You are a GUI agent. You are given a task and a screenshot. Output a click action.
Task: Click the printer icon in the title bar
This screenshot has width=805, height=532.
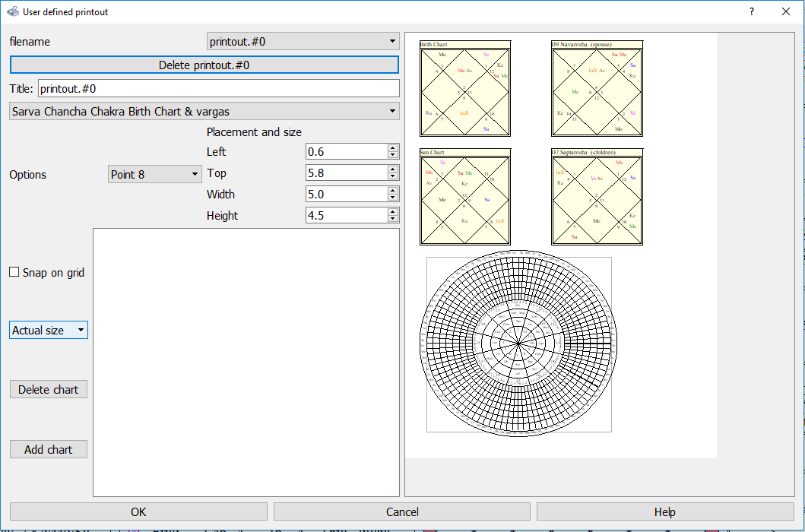(x=13, y=11)
